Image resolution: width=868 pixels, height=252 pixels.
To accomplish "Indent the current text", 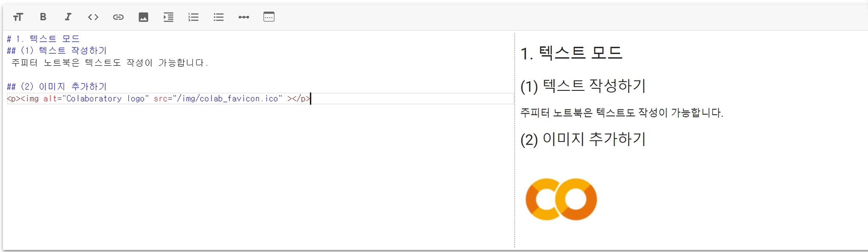I will point(168,17).
